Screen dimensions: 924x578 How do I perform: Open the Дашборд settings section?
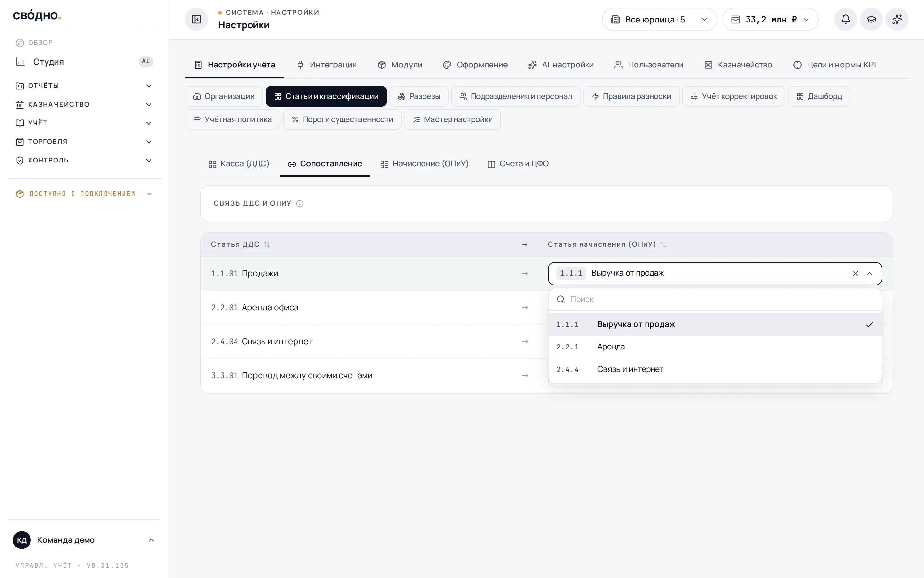(x=819, y=96)
